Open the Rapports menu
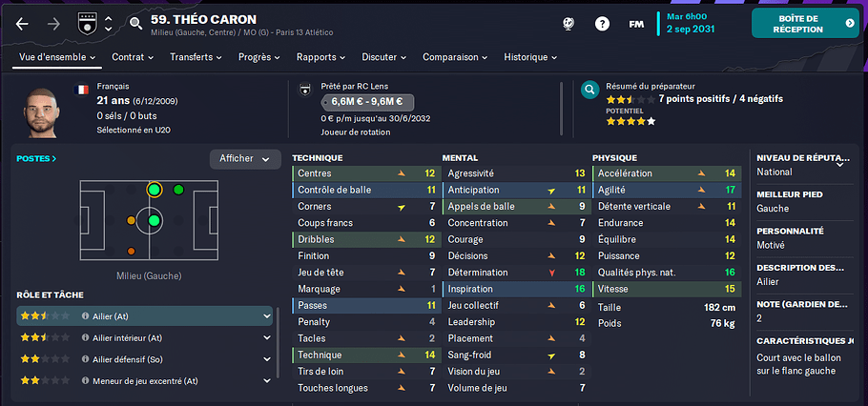 point(320,57)
